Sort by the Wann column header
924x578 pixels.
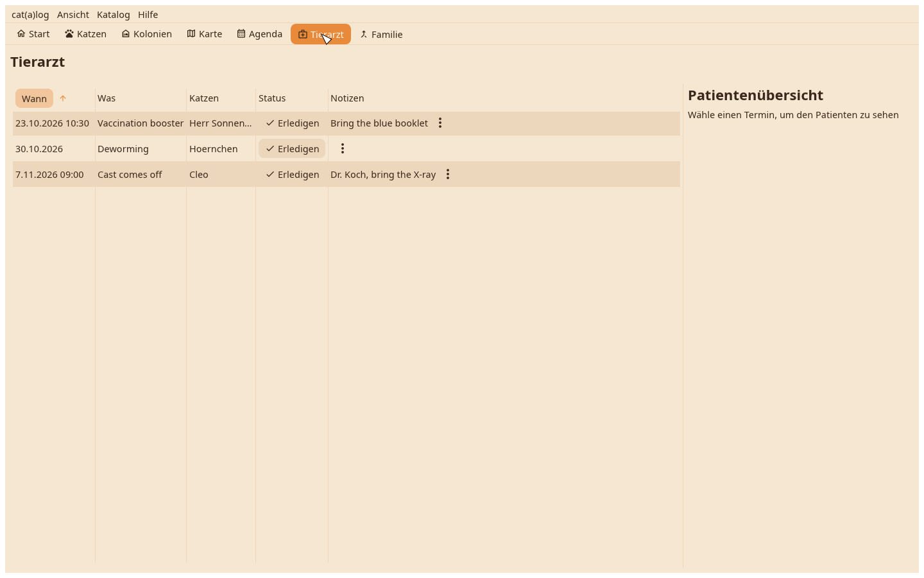pyautogui.click(x=34, y=98)
